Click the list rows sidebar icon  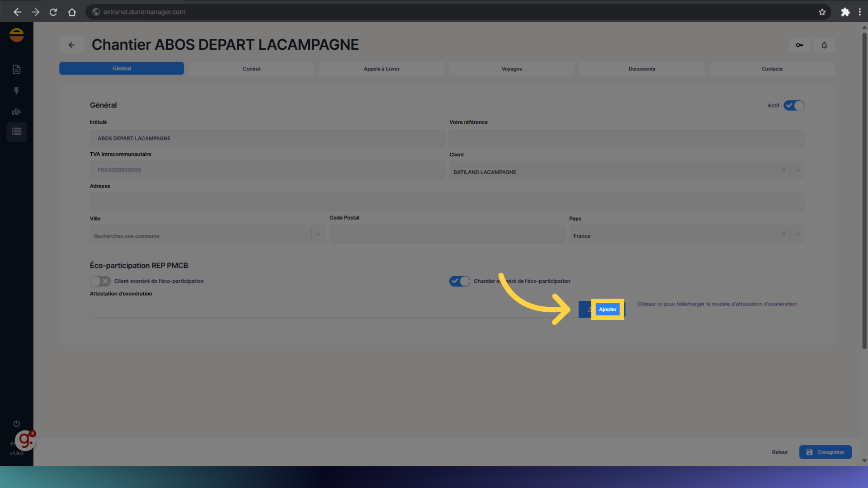pyautogui.click(x=17, y=132)
